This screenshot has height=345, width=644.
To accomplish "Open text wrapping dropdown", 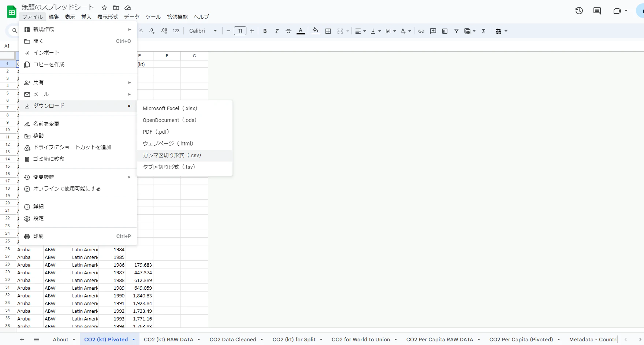I will (391, 31).
